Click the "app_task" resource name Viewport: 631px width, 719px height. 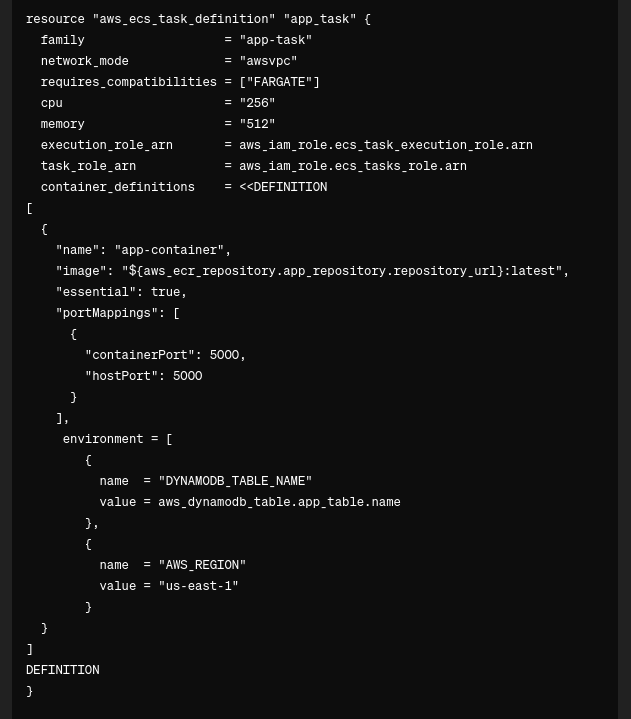tap(320, 19)
